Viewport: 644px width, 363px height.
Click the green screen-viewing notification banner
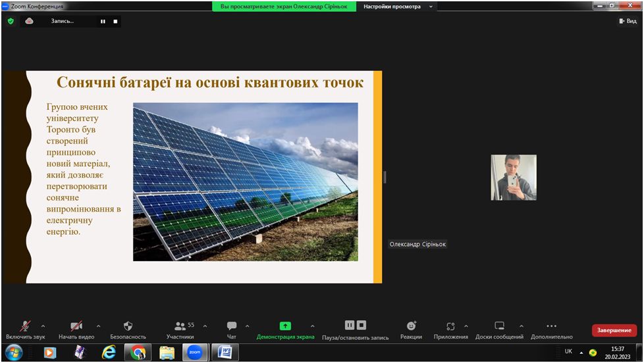284,7
